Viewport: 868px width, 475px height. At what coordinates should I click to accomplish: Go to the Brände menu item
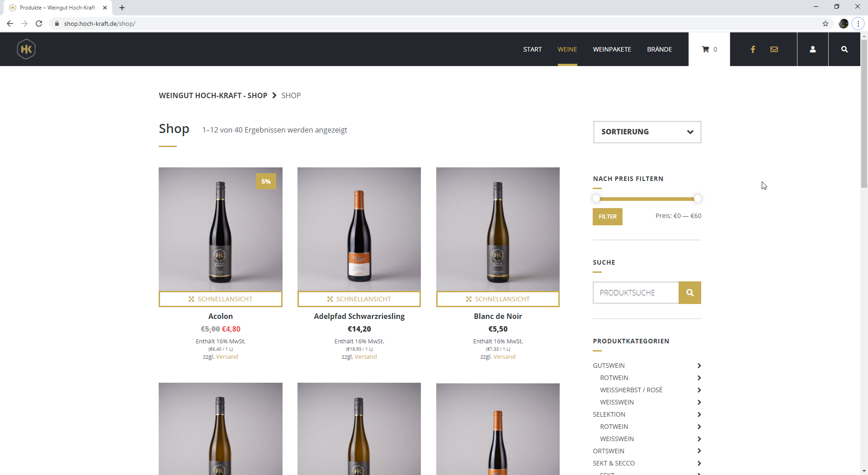[x=659, y=49]
